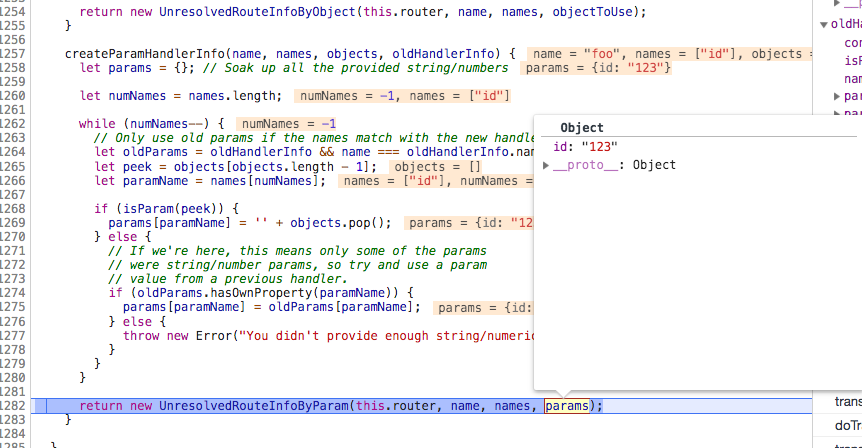Expand the 'par' item under oldHandlerInfo scope
862x448 pixels.
pyautogui.click(x=837, y=97)
